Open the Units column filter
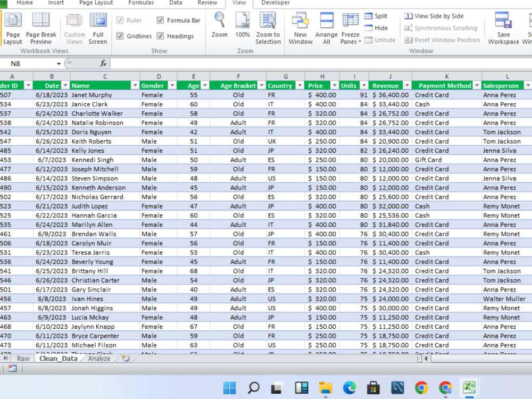532x399 pixels. (364, 86)
